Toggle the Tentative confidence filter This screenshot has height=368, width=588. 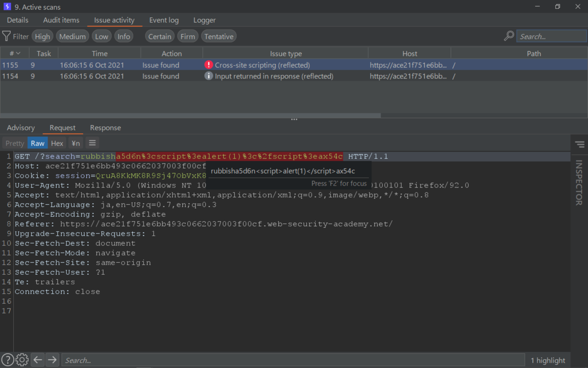pos(219,36)
